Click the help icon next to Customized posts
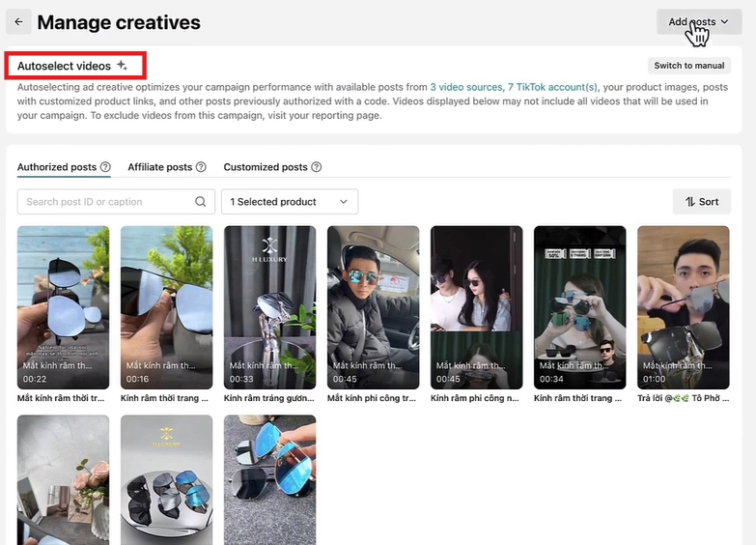 316,167
